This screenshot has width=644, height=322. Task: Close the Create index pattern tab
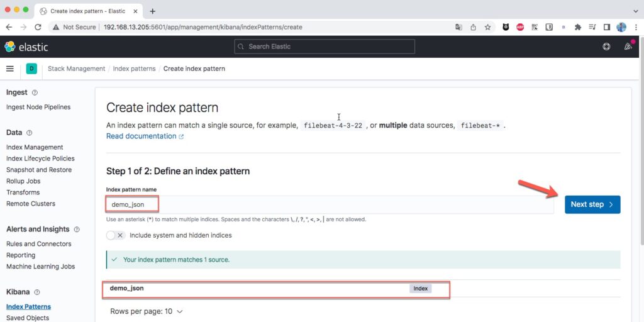point(136,11)
